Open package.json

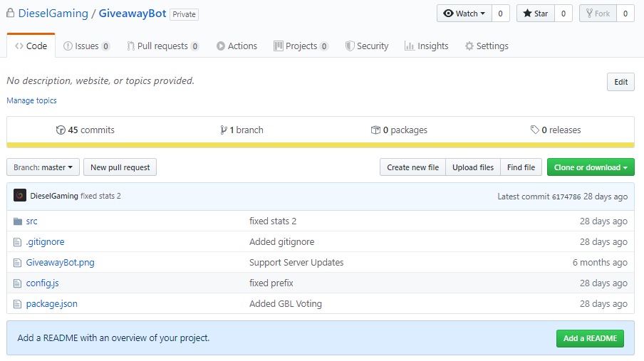52,304
